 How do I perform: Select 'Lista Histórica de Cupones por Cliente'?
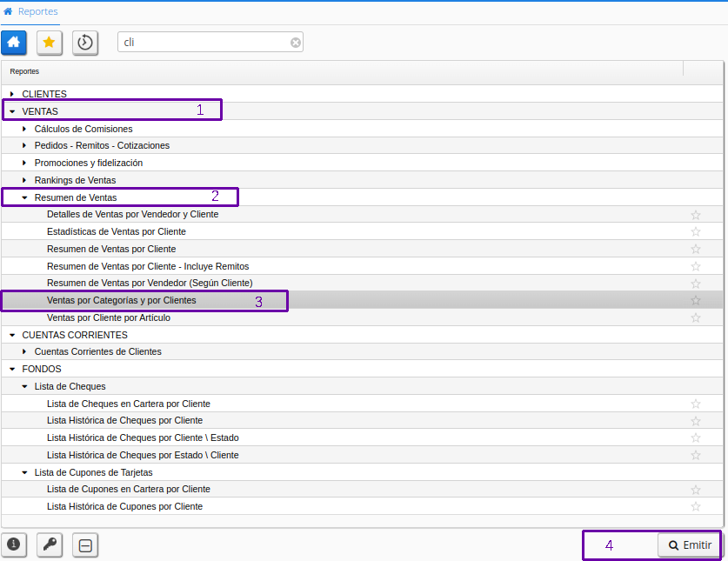pyautogui.click(x=125, y=506)
